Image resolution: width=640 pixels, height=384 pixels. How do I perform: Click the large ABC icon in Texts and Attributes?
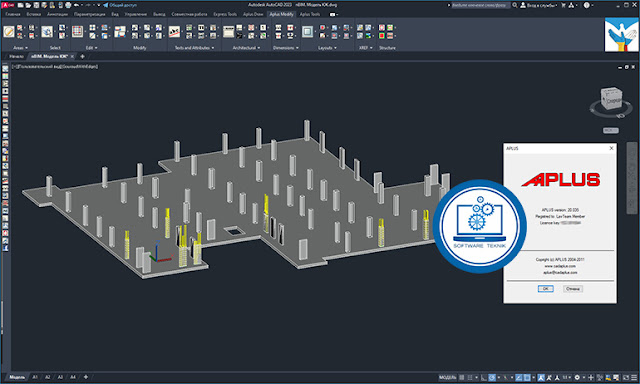174,31
